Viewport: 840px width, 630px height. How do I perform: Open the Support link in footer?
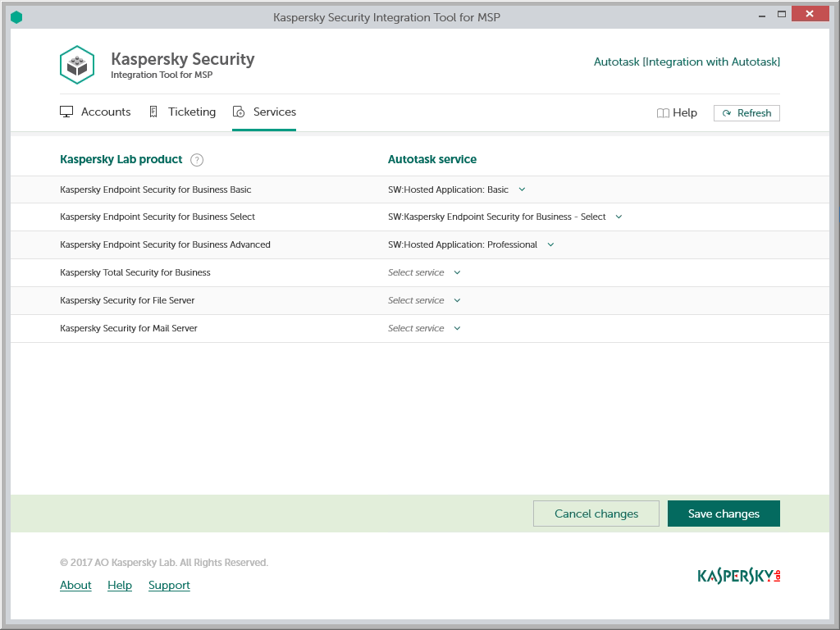click(169, 585)
